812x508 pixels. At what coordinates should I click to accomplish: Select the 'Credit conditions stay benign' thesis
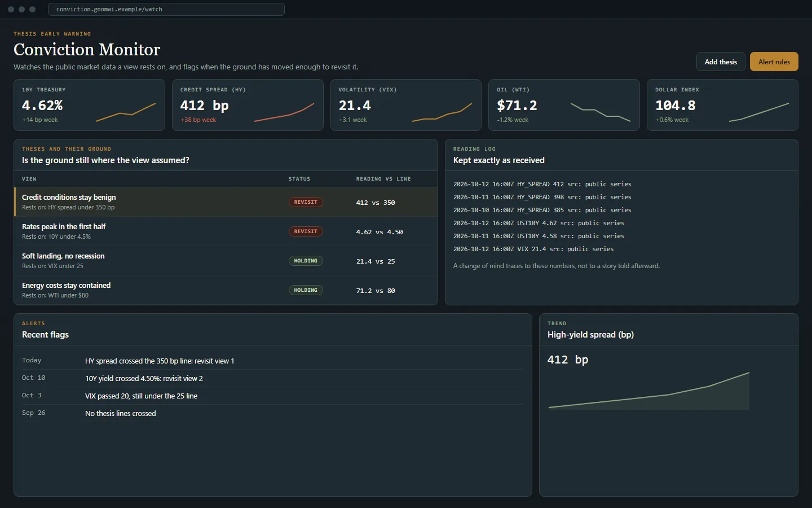(226, 202)
